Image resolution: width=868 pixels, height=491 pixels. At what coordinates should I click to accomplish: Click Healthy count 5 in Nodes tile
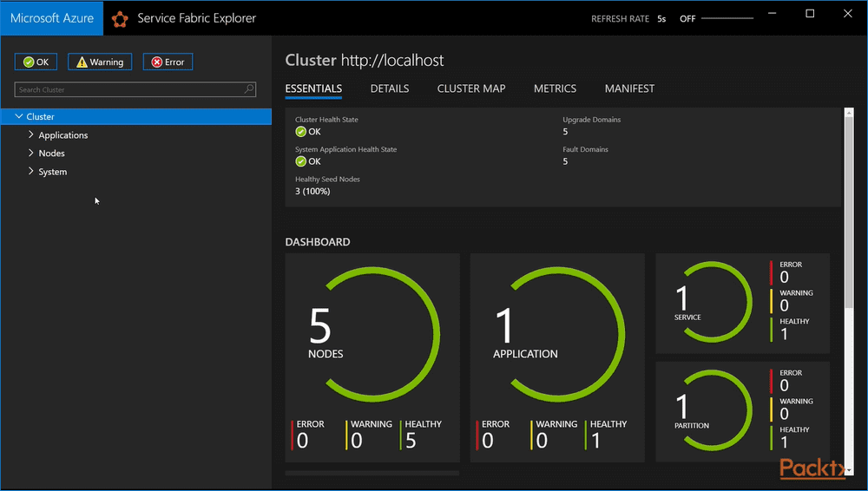point(411,441)
